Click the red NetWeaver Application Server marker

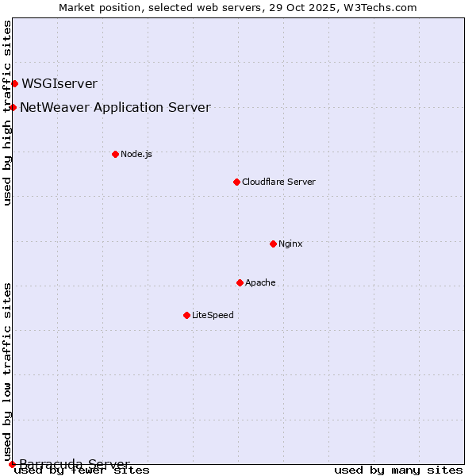13,107
